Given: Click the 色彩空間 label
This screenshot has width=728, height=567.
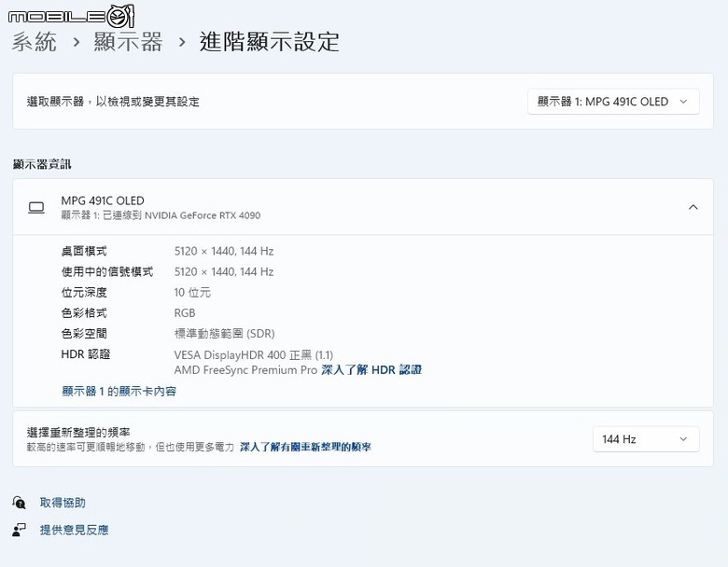Looking at the screenshot, I should tap(84, 334).
